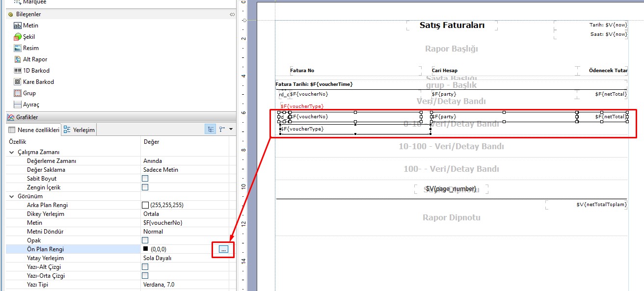Click the Arka Plan Rengi white swatch
644x291 pixels.
tap(145, 205)
